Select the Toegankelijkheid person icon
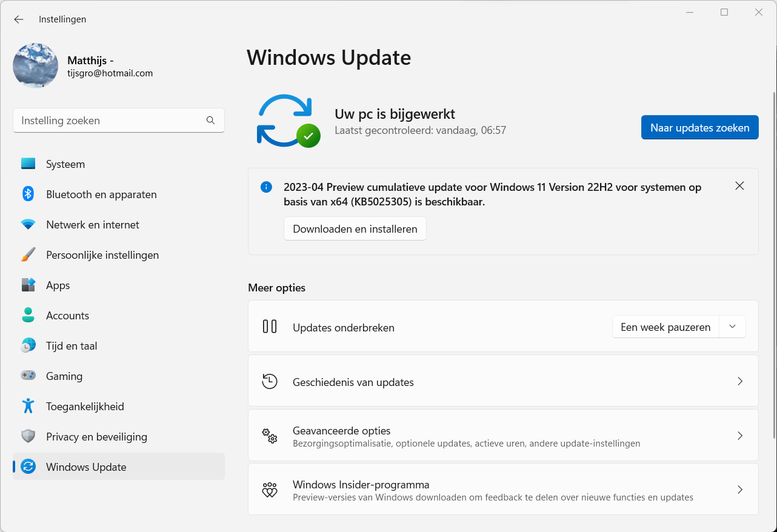 click(x=28, y=406)
